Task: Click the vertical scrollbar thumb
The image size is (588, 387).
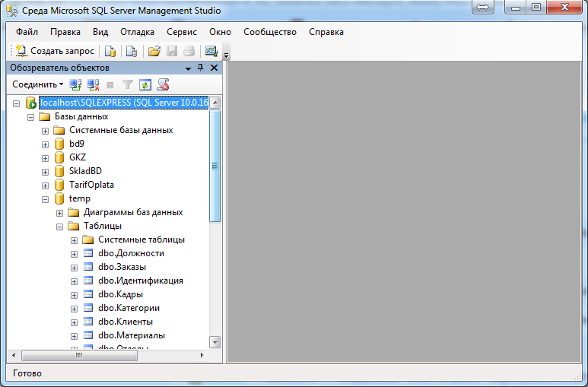Action: pyautogui.click(x=215, y=167)
